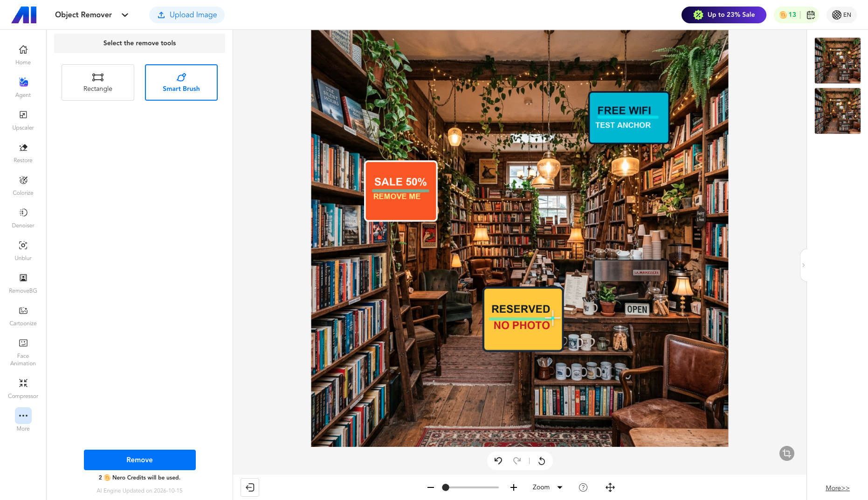Open the Upscaler tool
The width and height of the screenshot is (868, 500).
point(23,120)
